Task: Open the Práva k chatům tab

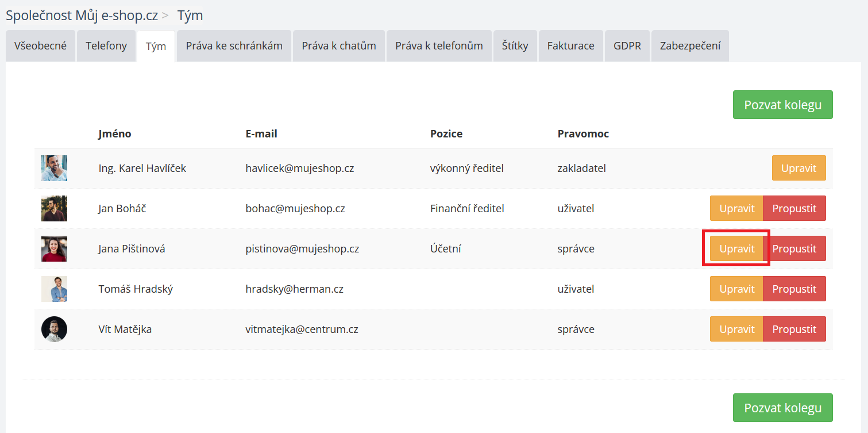Action: [339, 46]
